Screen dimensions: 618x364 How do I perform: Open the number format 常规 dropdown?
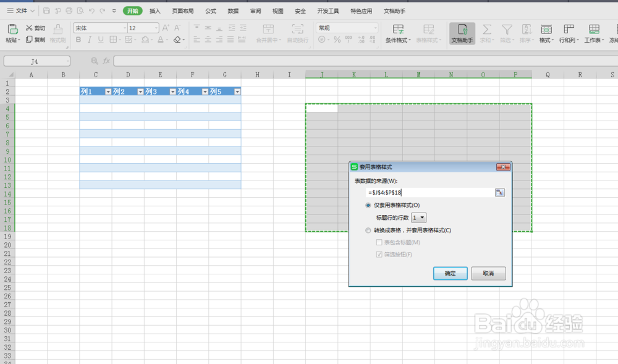coord(375,28)
